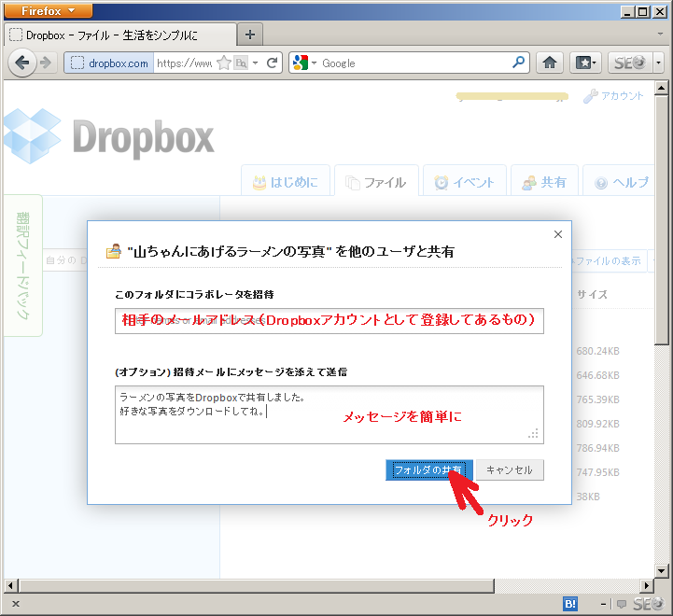Switch to the イベント tab
The height and width of the screenshot is (616, 673).
(x=465, y=182)
